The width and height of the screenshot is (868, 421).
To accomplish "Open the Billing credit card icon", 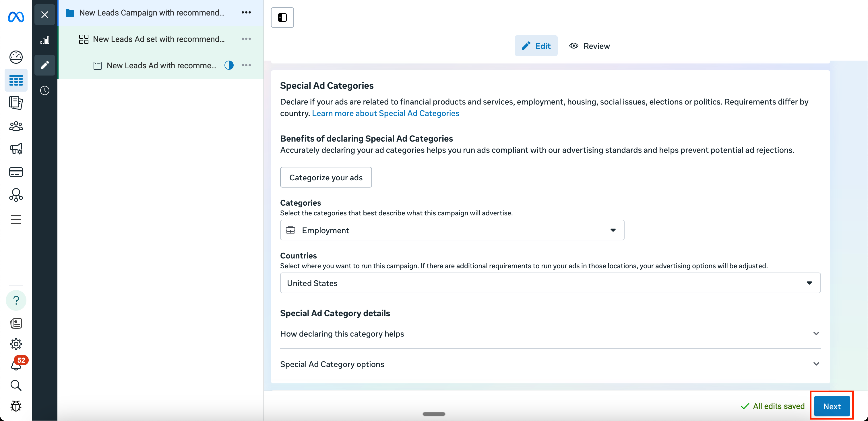I will pyautogui.click(x=16, y=172).
